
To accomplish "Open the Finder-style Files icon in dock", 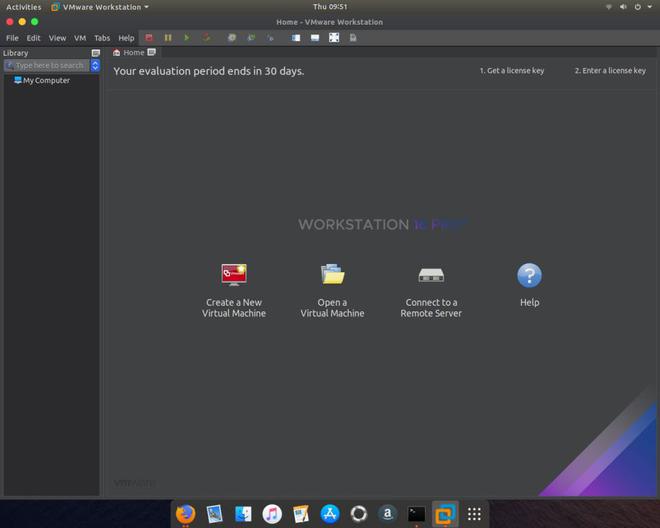I will tap(243, 514).
